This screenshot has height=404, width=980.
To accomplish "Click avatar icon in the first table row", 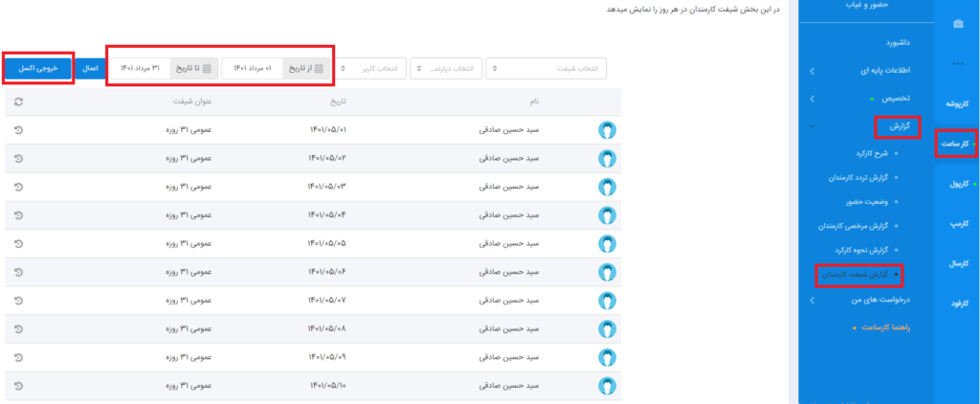I will [607, 129].
